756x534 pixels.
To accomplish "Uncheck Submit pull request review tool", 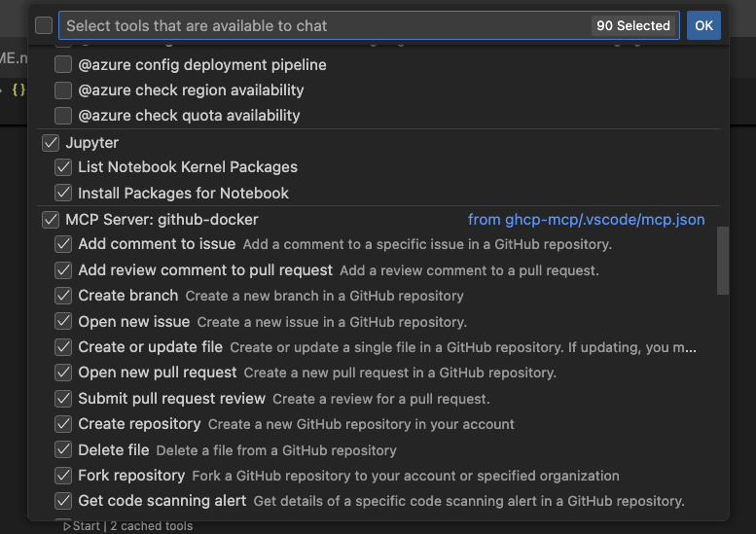I will point(63,398).
